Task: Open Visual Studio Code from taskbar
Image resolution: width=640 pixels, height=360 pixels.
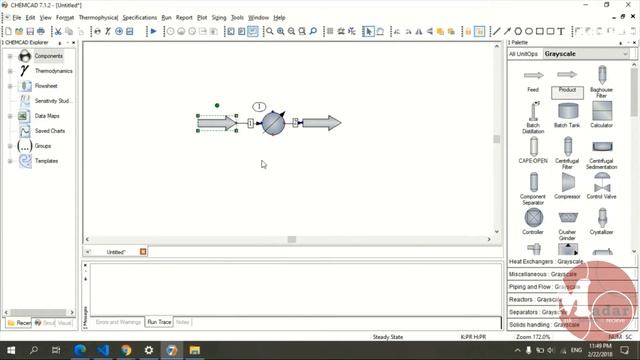Action: pyautogui.click(x=103, y=350)
